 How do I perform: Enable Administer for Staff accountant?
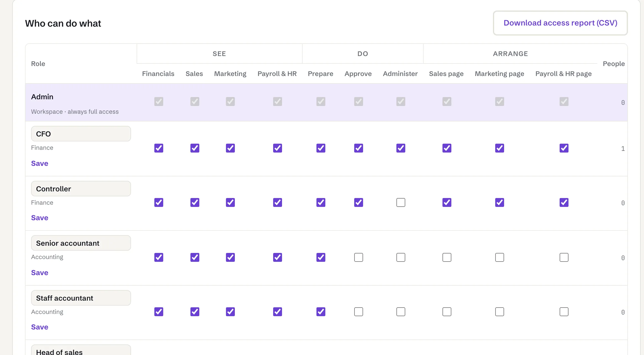pyautogui.click(x=401, y=312)
